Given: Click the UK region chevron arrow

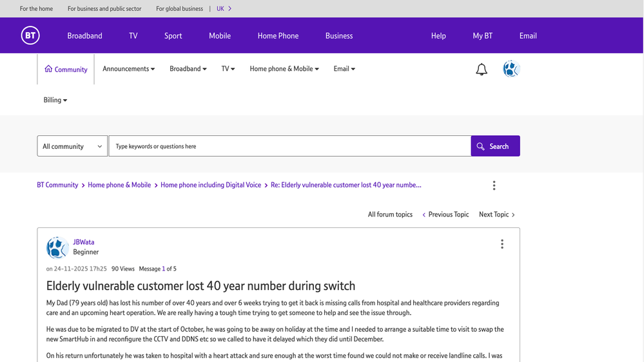Looking at the screenshot, I should coord(229,8).
